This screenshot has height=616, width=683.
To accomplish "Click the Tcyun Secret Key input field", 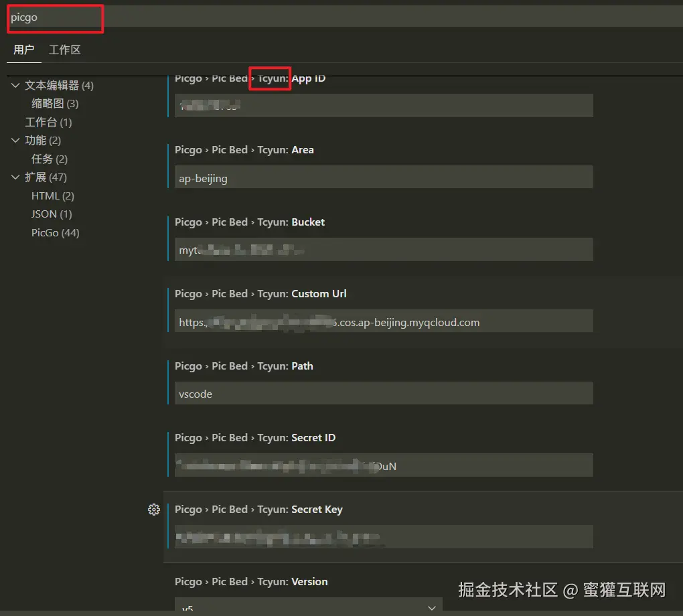I will (384, 537).
